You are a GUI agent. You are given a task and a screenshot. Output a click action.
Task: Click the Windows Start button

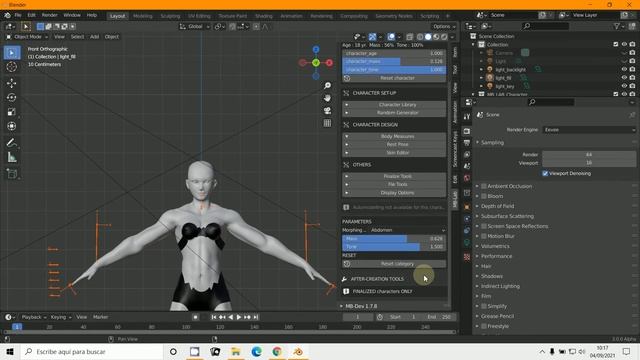(x=10, y=351)
